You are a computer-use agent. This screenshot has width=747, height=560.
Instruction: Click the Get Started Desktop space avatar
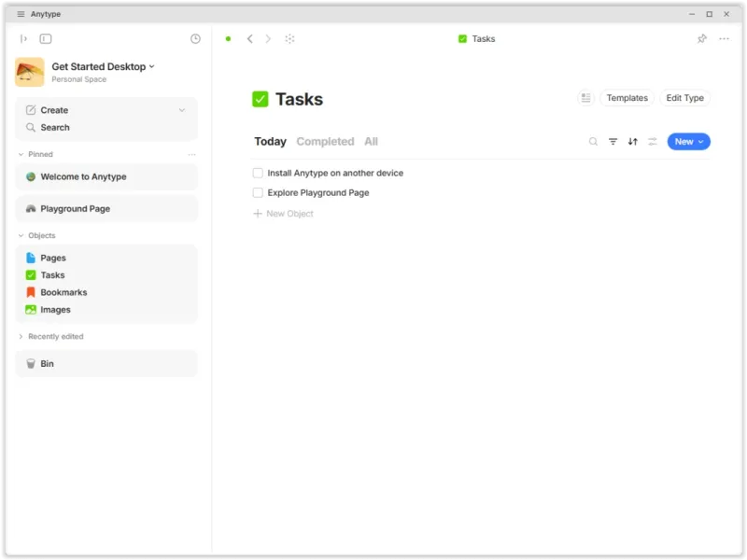pyautogui.click(x=30, y=72)
